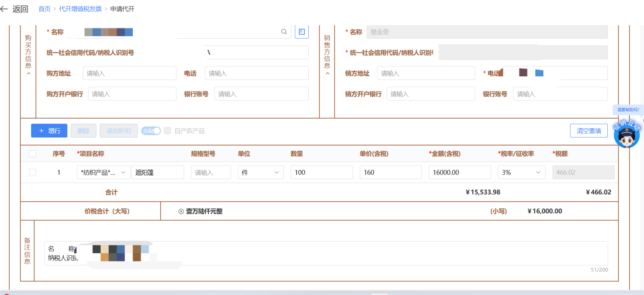
Task: Open the 3% tax rate dropdown
Action: (x=522, y=172)
